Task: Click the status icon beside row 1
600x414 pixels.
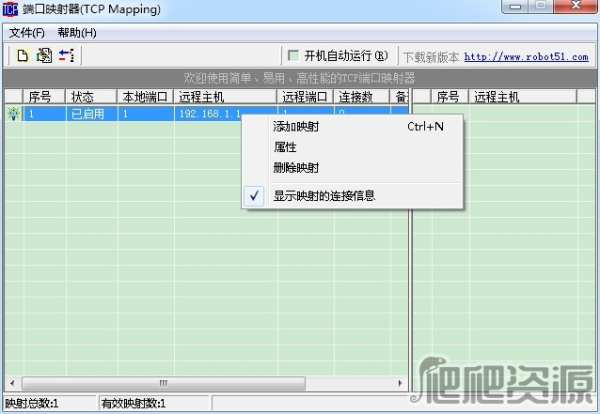Action: [x=14, y=114]
